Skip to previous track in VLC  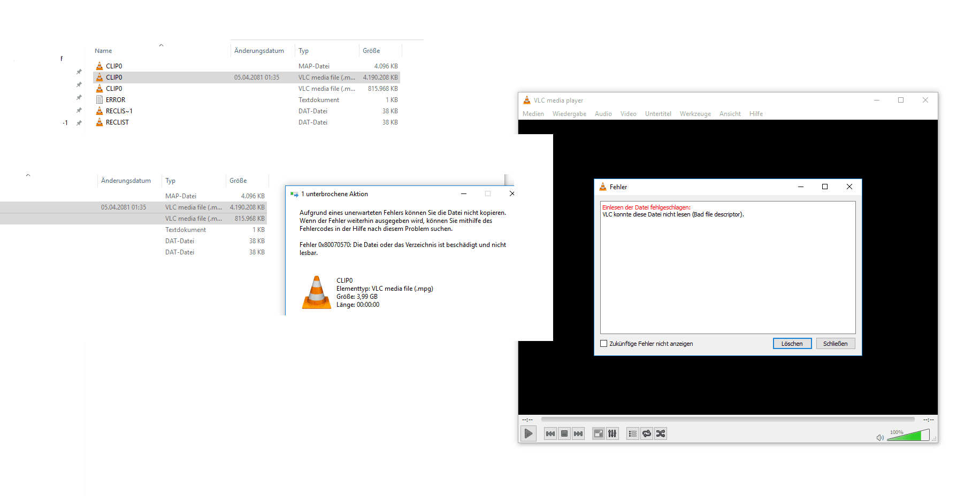[x=550, y=433]
